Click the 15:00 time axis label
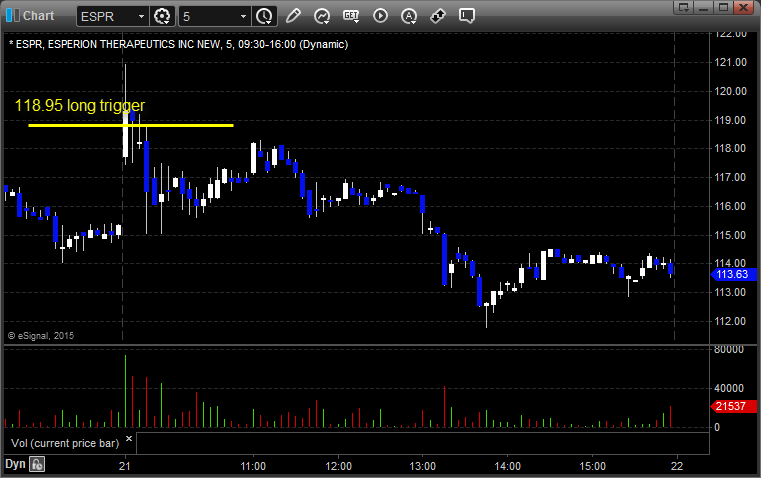 click(593, 466)
